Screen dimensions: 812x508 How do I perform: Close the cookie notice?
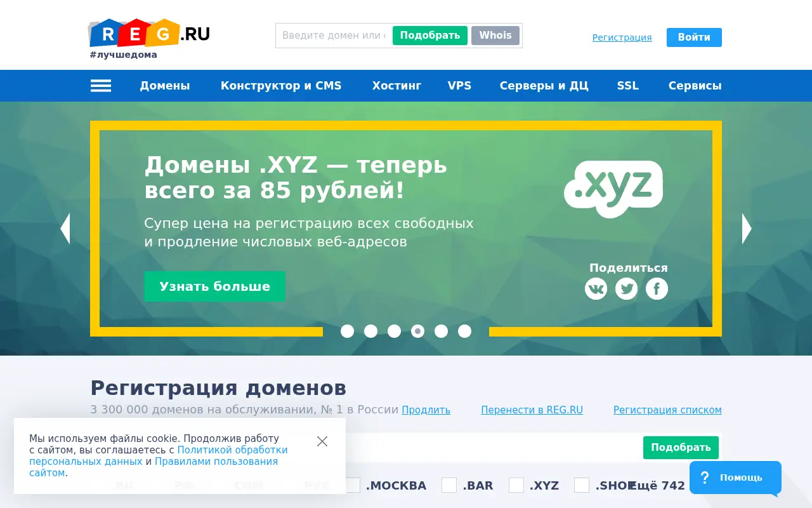pos(322,441)
